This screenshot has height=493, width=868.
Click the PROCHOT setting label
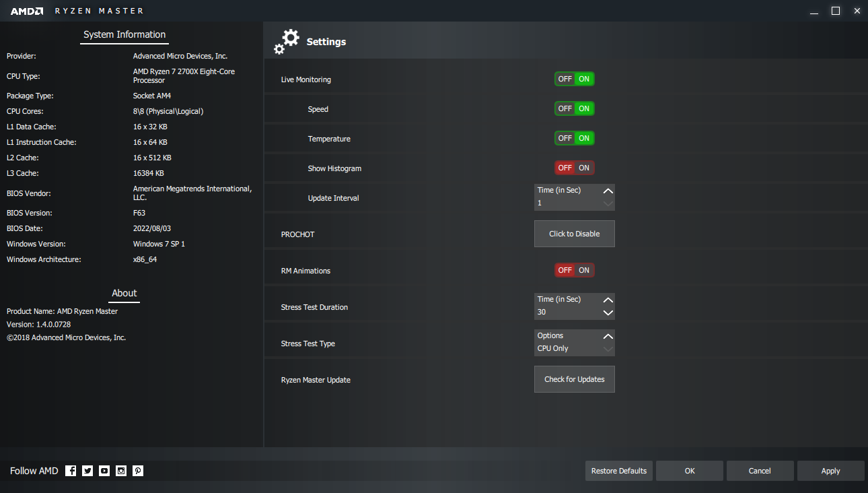[x=297, y=234]
